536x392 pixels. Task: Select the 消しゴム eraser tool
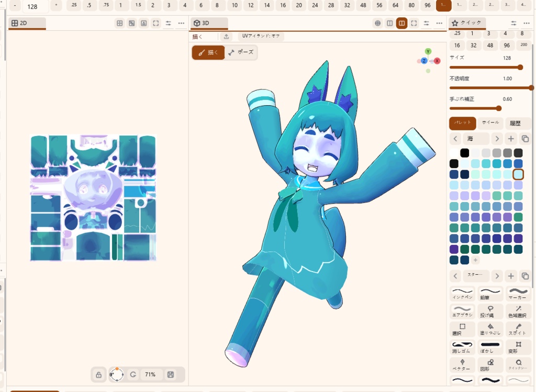(x=462, y=347)
